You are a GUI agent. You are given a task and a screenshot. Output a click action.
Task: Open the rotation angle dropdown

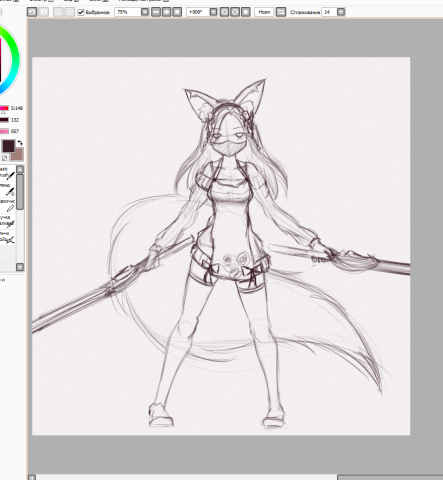click(213, 12)
